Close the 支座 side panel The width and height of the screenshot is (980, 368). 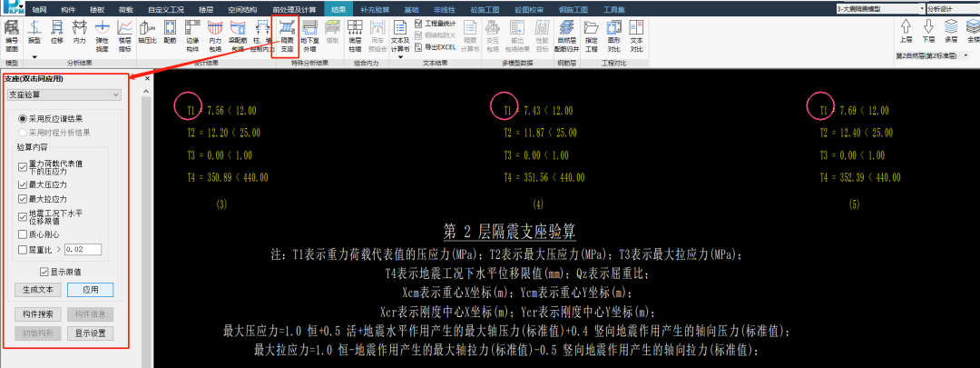tap(148, 79)
